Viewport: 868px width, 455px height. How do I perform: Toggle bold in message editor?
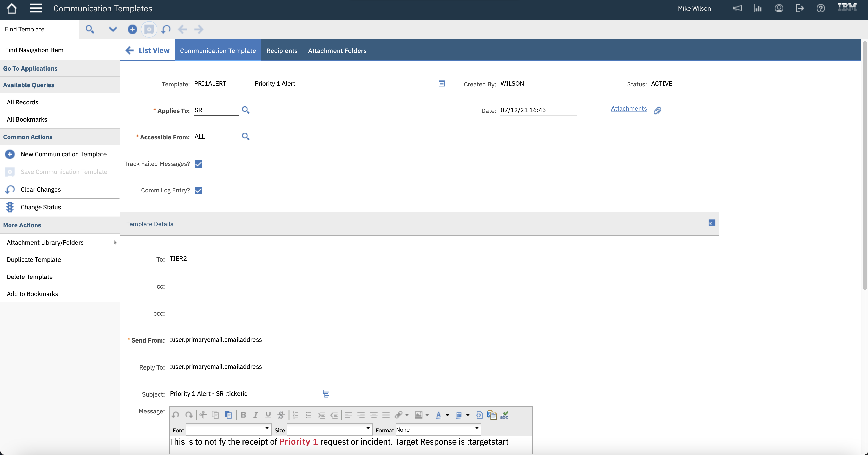click(243, 415)
